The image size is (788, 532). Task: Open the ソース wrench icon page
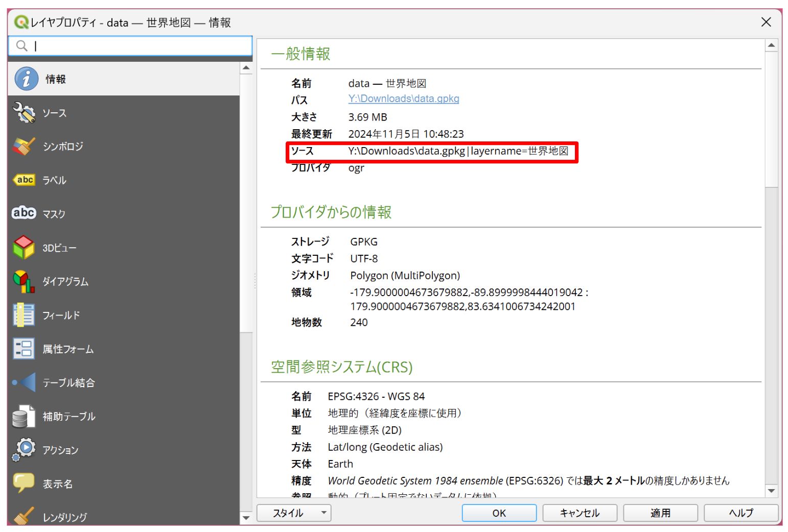(24, 113)
